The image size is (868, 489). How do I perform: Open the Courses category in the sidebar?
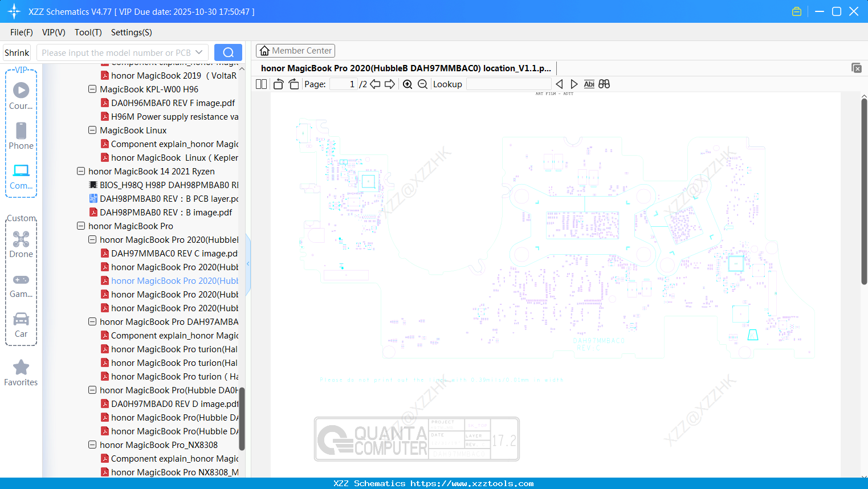21,96
